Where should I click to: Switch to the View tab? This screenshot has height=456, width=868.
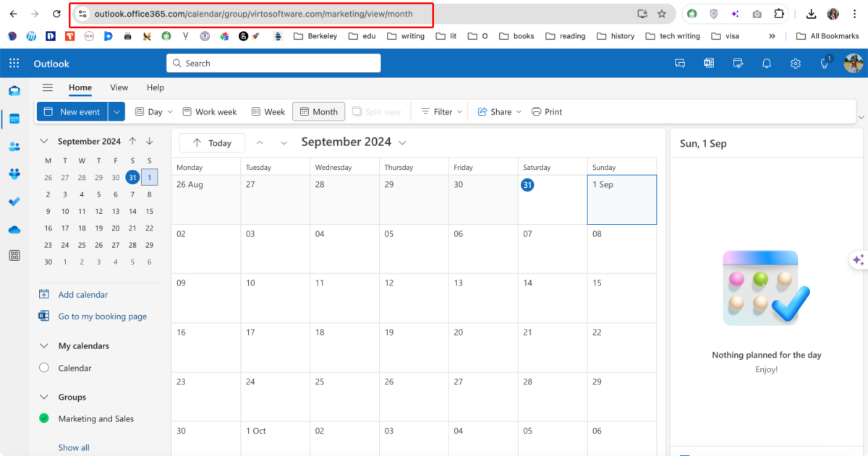119,87
